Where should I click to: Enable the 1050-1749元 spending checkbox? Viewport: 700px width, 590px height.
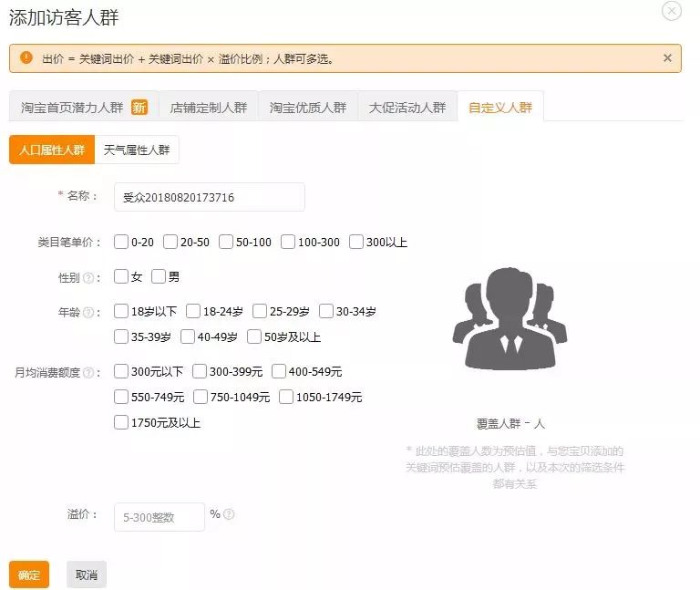[x=286, y=397]
